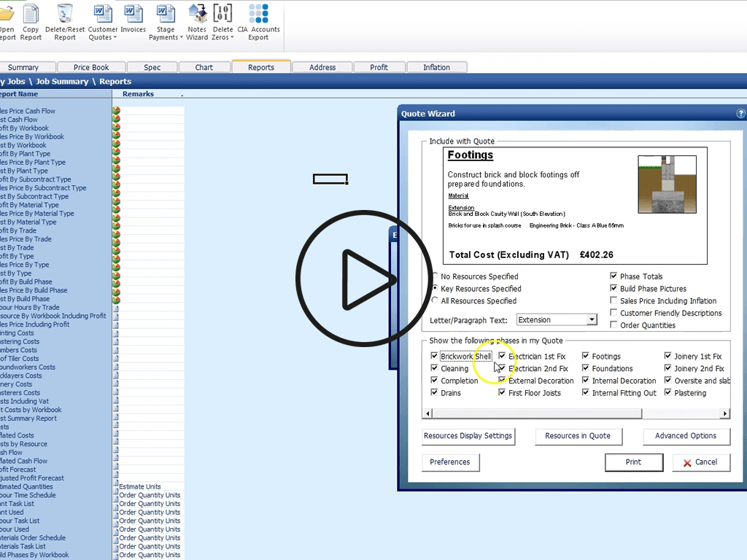Uncheck the Foundations phase checkbox
747x560 pixels.
586,368
